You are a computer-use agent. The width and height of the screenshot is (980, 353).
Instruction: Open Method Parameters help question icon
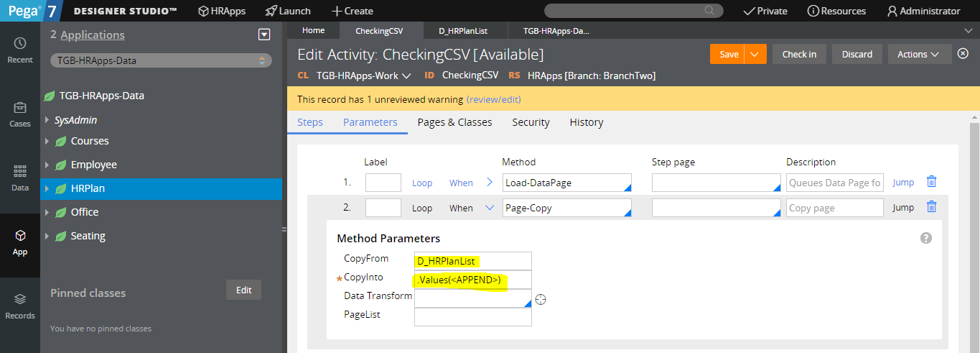(x=926, y=238)
